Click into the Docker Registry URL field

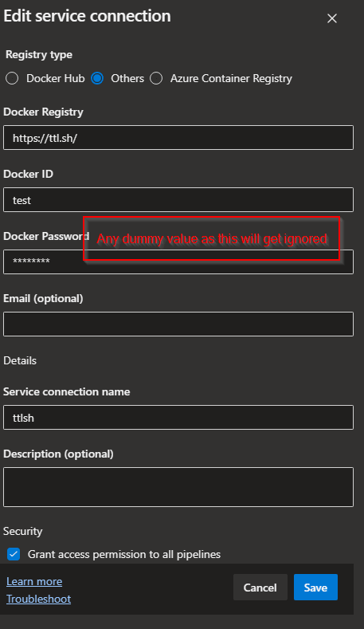tap(178, 138)
